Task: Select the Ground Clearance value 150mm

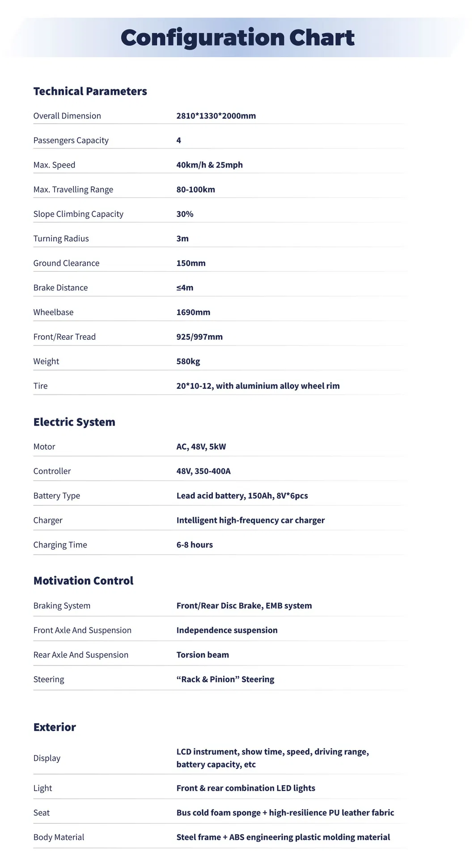Action: tap(191, 263)
